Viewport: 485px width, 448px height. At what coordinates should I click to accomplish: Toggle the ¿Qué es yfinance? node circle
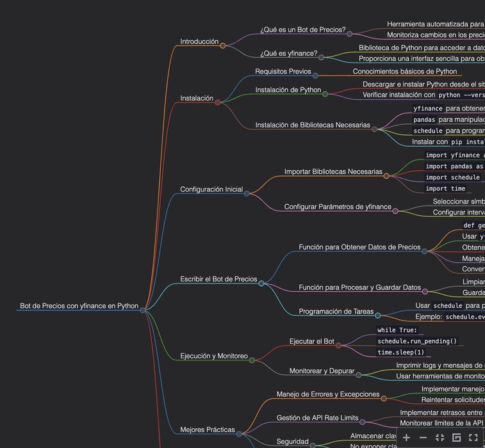(x=322, y=58)
